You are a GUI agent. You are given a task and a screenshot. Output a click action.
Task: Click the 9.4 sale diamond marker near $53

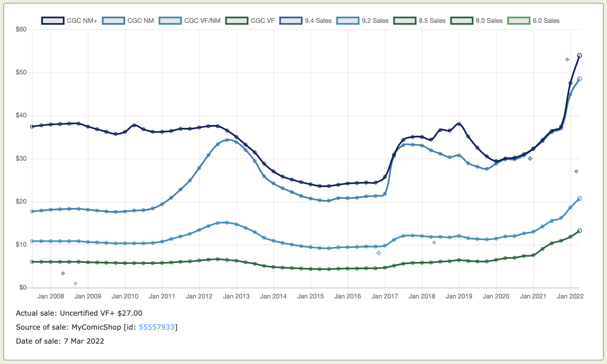[x=567, y=60]
